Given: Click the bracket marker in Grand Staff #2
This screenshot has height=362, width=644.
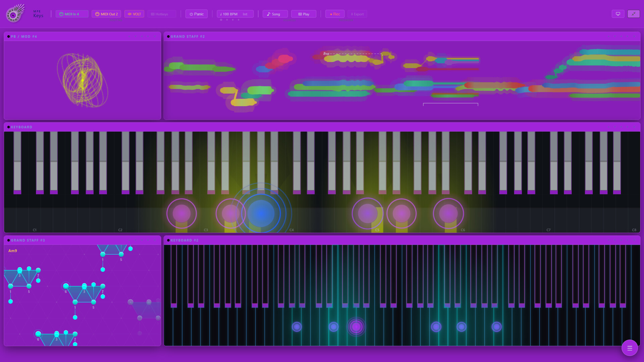Looking at the screenshot, I should (450, 104).
